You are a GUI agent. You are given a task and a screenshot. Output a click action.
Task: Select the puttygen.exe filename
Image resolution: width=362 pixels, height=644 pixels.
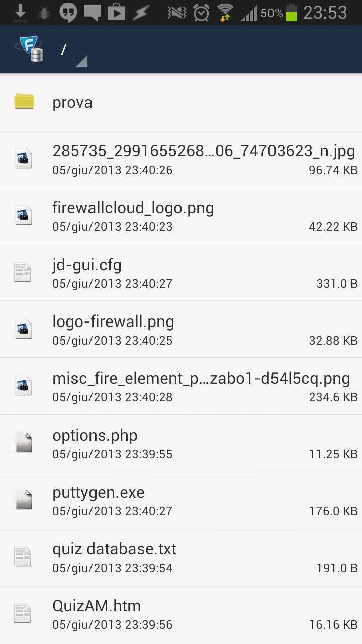(99, 493)
